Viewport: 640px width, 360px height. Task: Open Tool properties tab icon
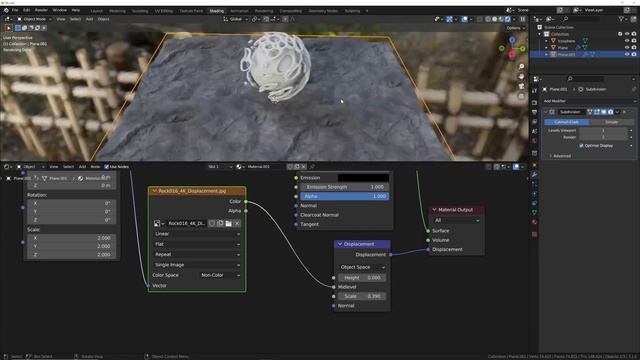pos(535,91)
